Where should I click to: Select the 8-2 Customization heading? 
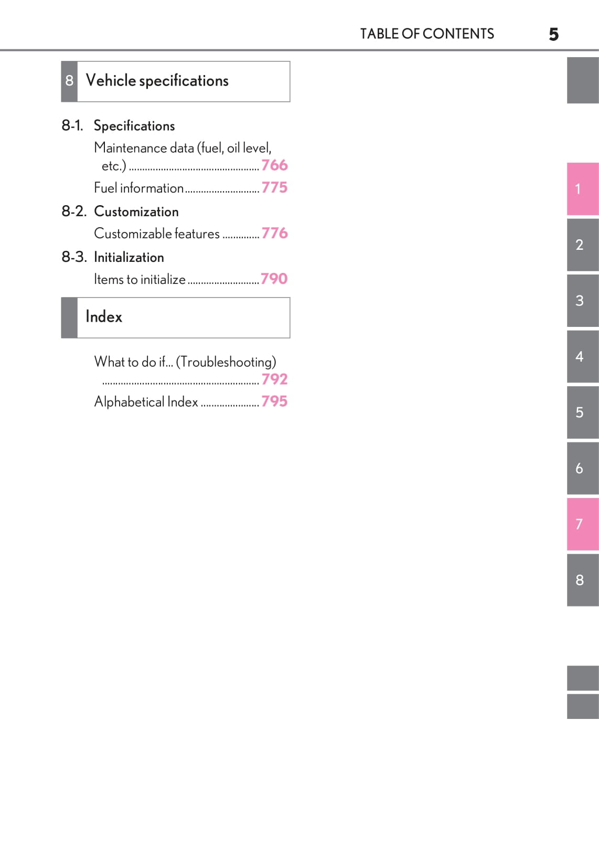tap(136, 211)
